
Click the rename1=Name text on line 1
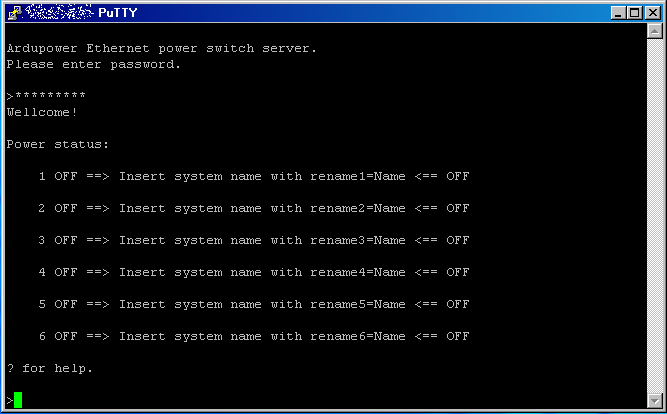[357, 176]
